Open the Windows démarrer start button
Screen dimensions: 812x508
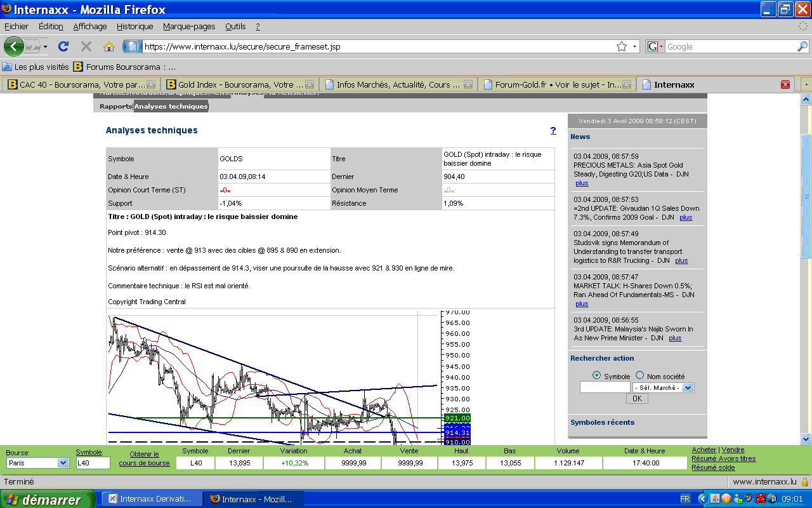47,500
